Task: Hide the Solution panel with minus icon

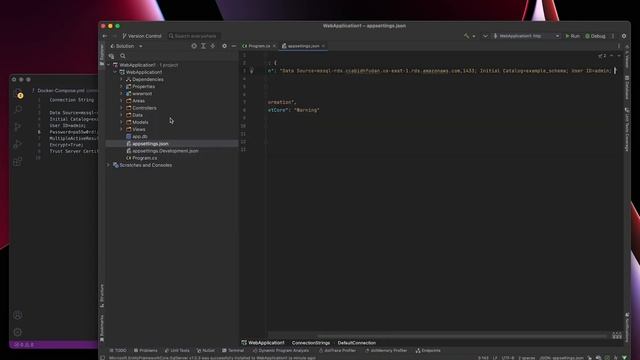Action: [x=233, y=46]
